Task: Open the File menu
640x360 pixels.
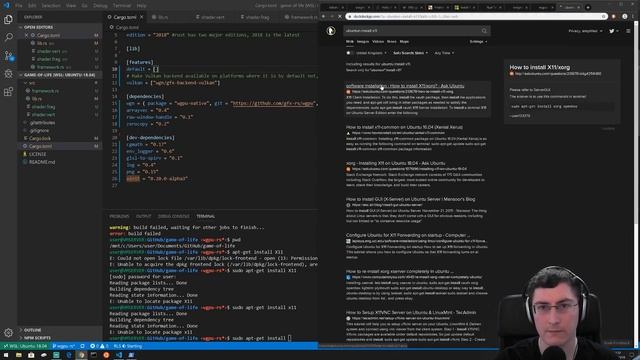Action: pyautogui.click(x=19, y=6)
